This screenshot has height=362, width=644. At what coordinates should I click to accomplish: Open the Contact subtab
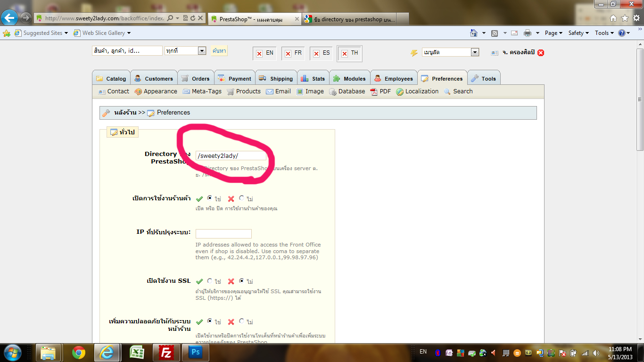click(x=114, y=91)
